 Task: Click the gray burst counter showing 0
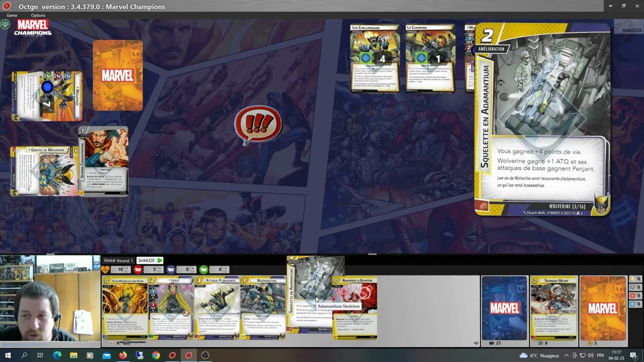point(635,288)
